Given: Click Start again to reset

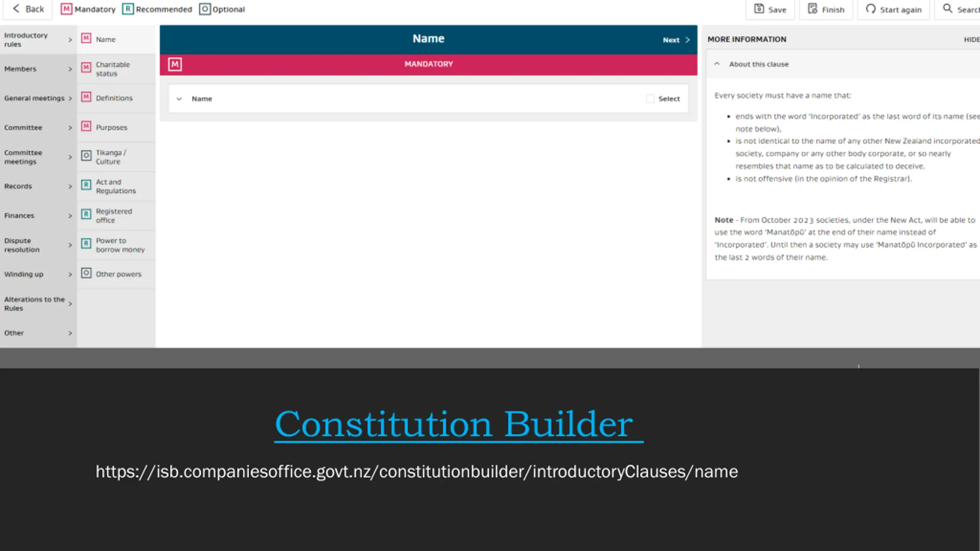Looking at the screenshot, I should [x=893, y=9].
